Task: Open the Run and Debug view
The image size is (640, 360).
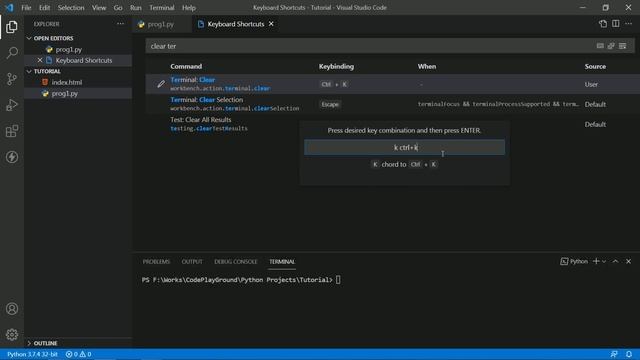Action: [12, 105]
